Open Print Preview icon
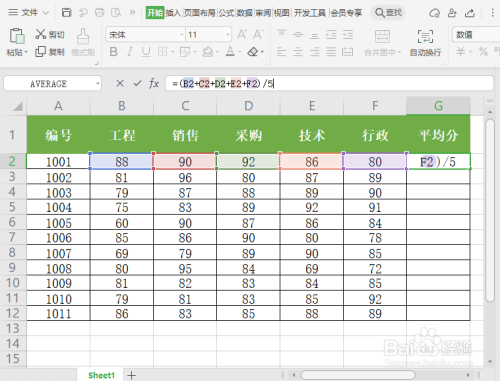The height and width of the screenshot is (381, 500). coord(116,13)
